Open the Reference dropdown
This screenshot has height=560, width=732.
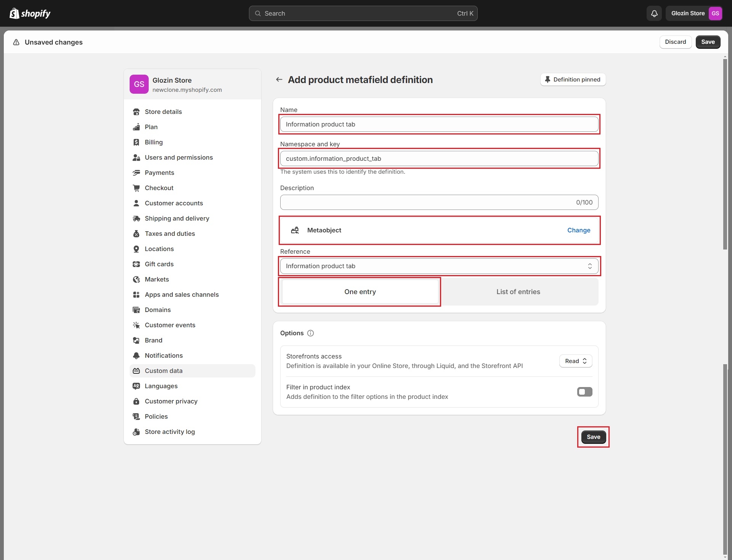tap(439, 266)
